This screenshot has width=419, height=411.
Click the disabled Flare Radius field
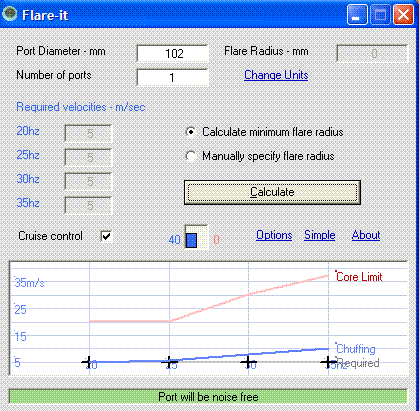(x=372, y=53)
